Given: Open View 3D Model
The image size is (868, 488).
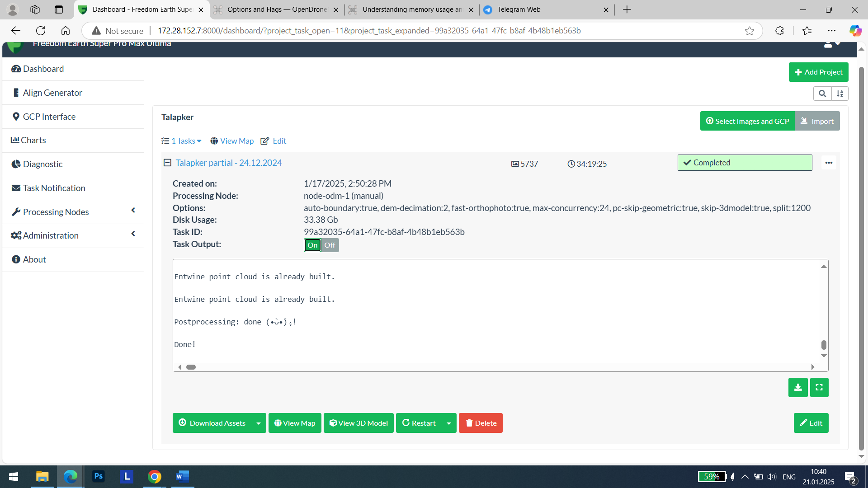Looking at the screenshot, I should tap(359, 423).
